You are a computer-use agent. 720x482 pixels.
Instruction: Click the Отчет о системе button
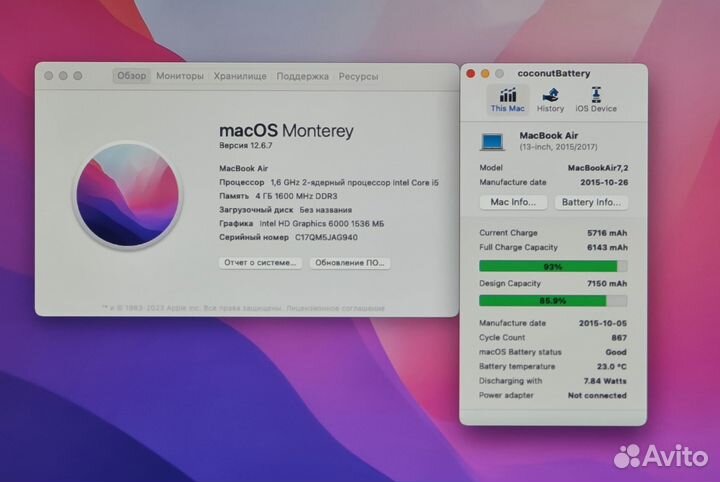[260, 263]
